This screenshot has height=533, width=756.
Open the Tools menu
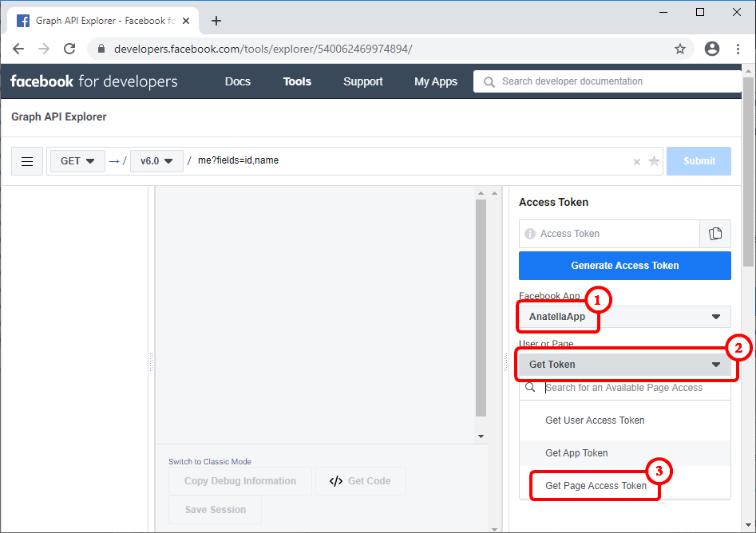coord(297,81)
